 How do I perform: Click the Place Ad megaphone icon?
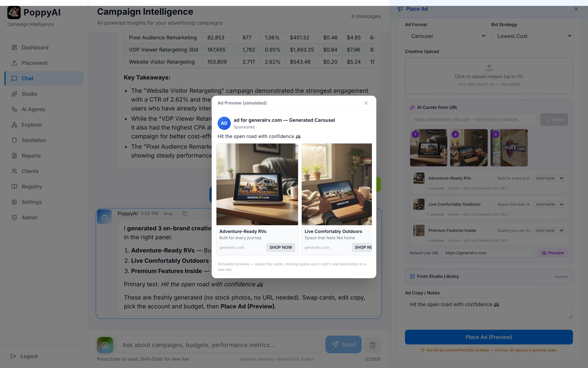click(400, 9)
